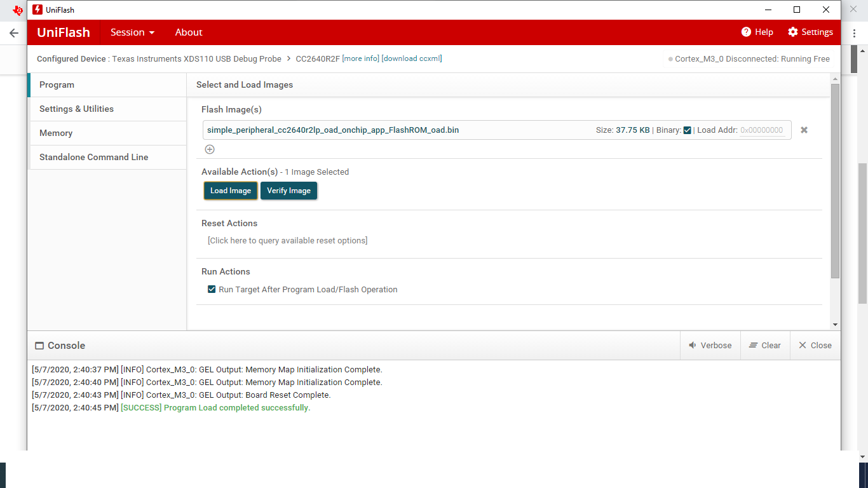This screenshot has width=868, height=488.
Task: Click the program panel vertical scrollbar thumb
Action: (835, 180)
